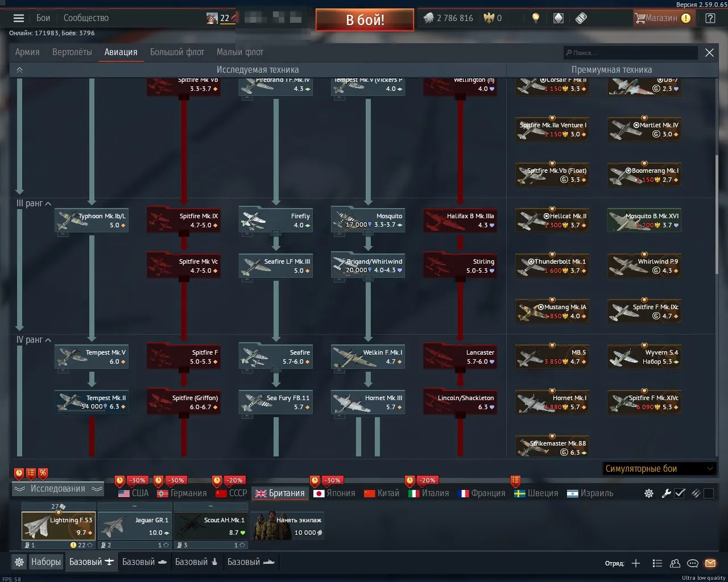Click Нанять экипаж crew slot
The image size is (728, 582).
[x=288, y=526]
